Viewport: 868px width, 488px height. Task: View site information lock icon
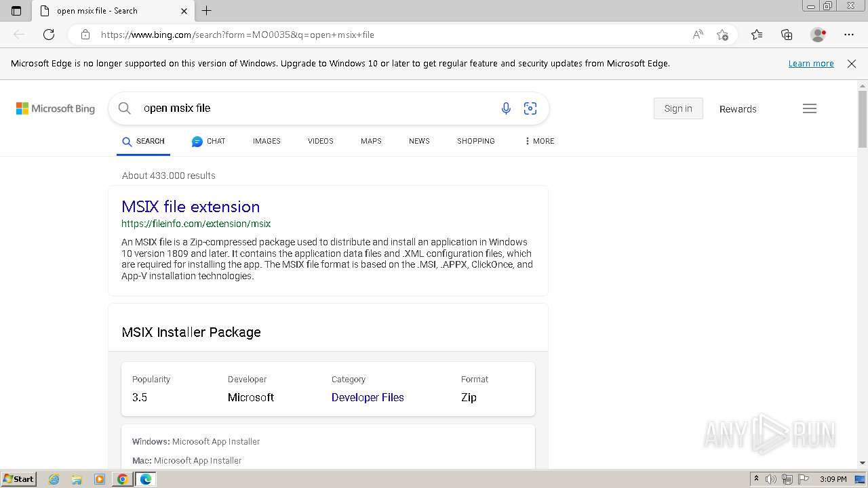[85, 35]
